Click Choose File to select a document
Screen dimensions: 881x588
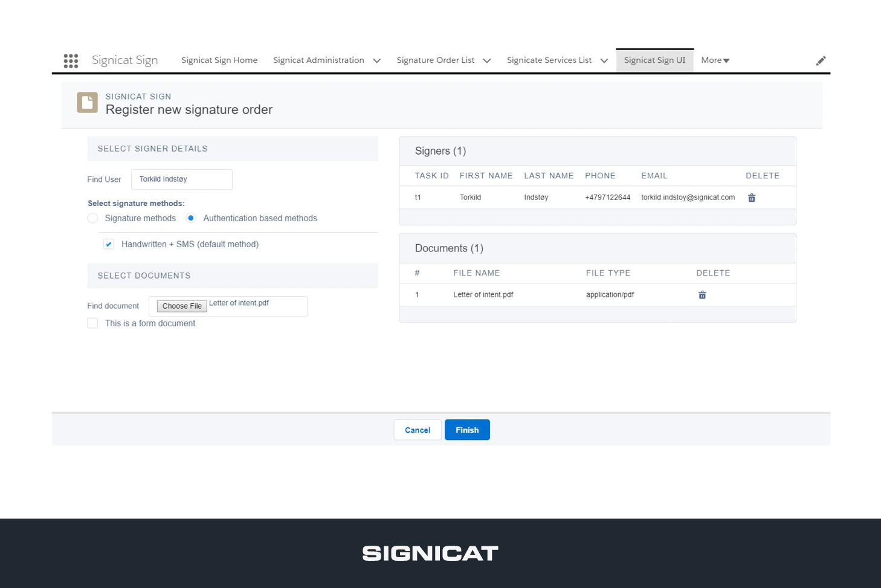(181, 306)
